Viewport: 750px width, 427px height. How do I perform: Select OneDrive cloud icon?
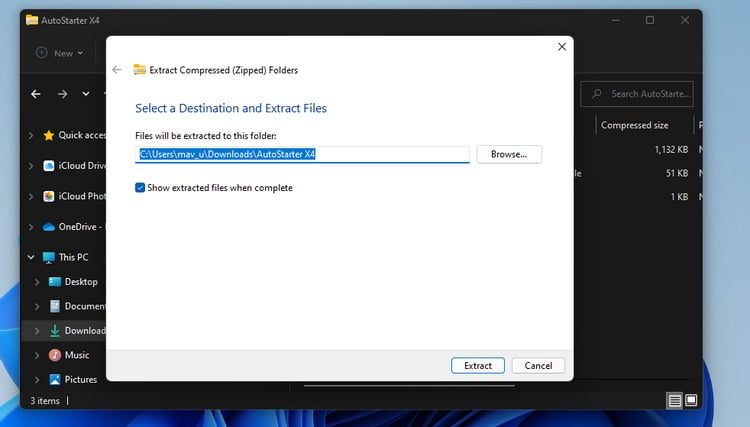(49, 227)
